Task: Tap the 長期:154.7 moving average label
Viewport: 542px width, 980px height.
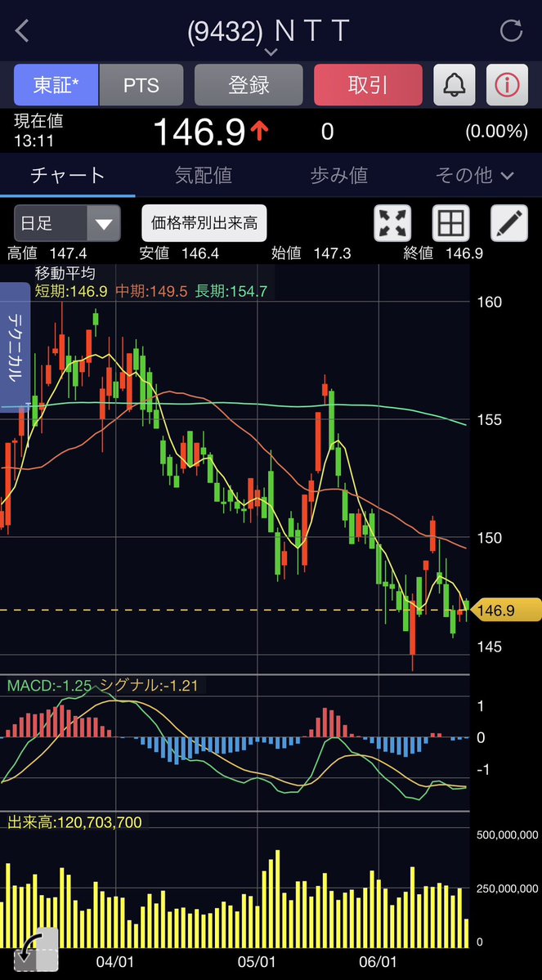Action: [x=231, y=291]
